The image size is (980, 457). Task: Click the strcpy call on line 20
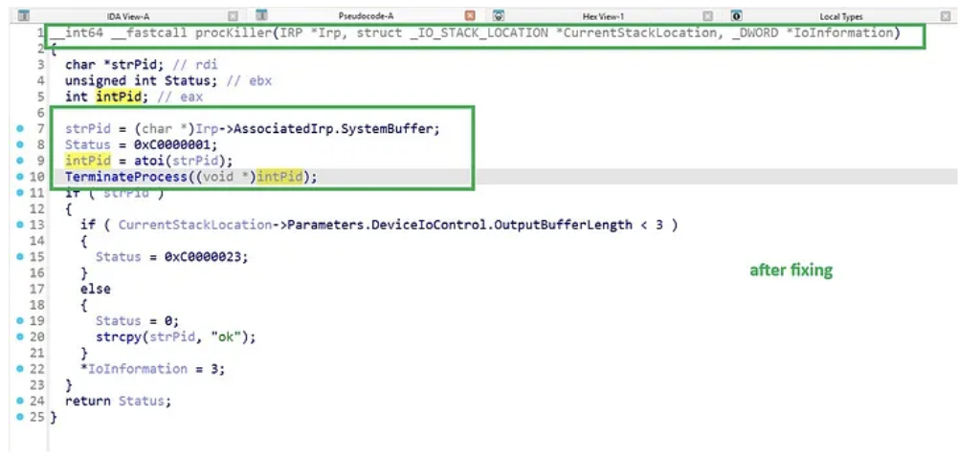tap(115, 337)
